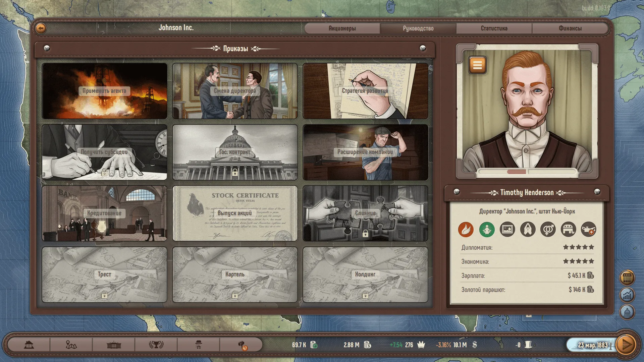Click the dollar sign icon near 10.1 M
This screenshot has width=644, height=362.
coord(475,345)
